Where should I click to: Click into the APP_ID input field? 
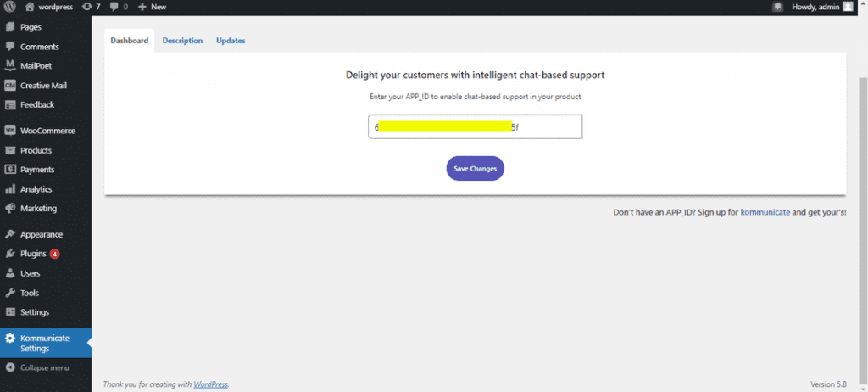[x=475, y=126]
